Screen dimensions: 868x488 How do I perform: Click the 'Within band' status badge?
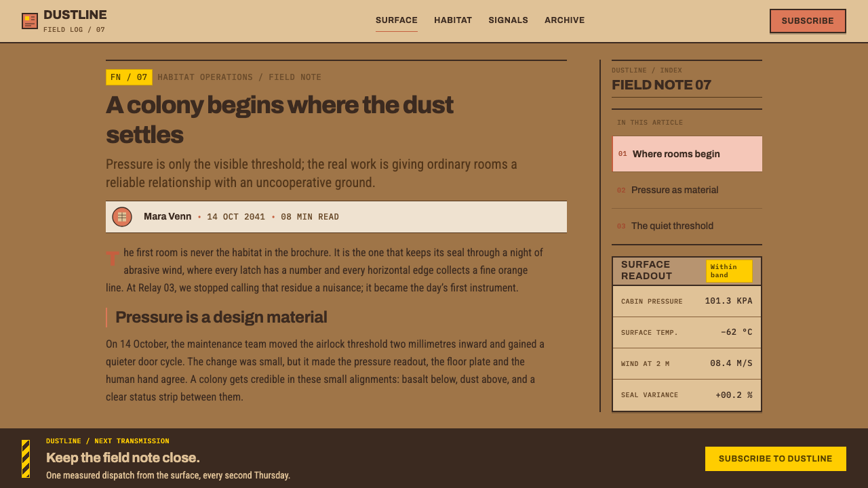[x=729, y=271]
